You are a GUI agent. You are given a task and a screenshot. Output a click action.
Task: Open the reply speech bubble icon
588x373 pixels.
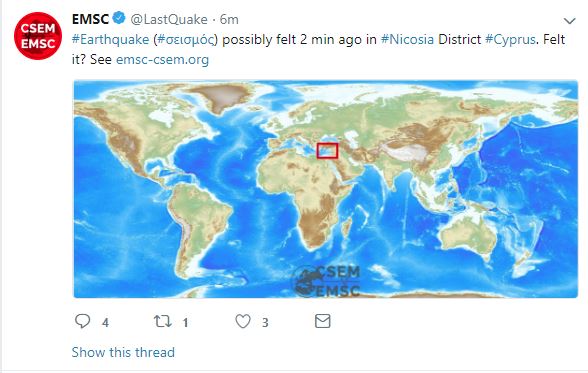[82, 321]
